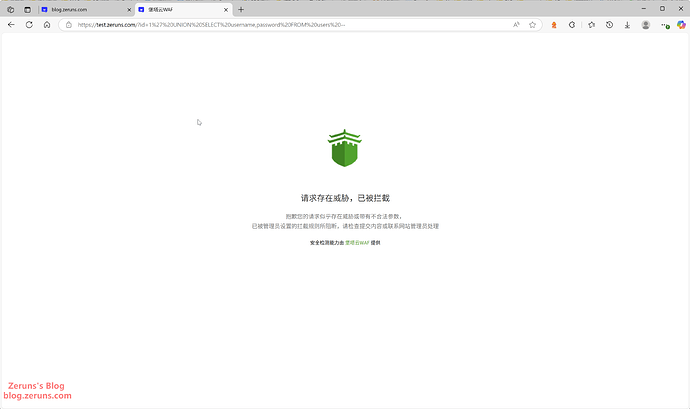Open the Settings and more menu

[x=665, y=26]
